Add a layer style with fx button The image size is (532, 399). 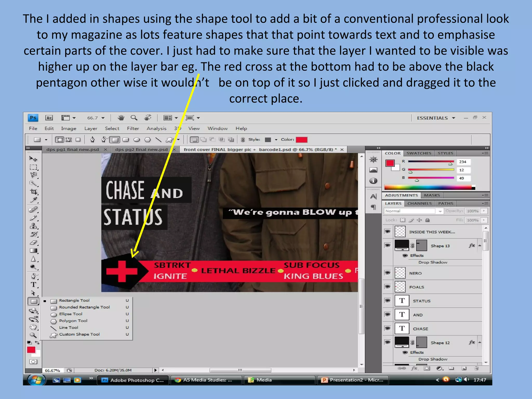tap(414, 368)
